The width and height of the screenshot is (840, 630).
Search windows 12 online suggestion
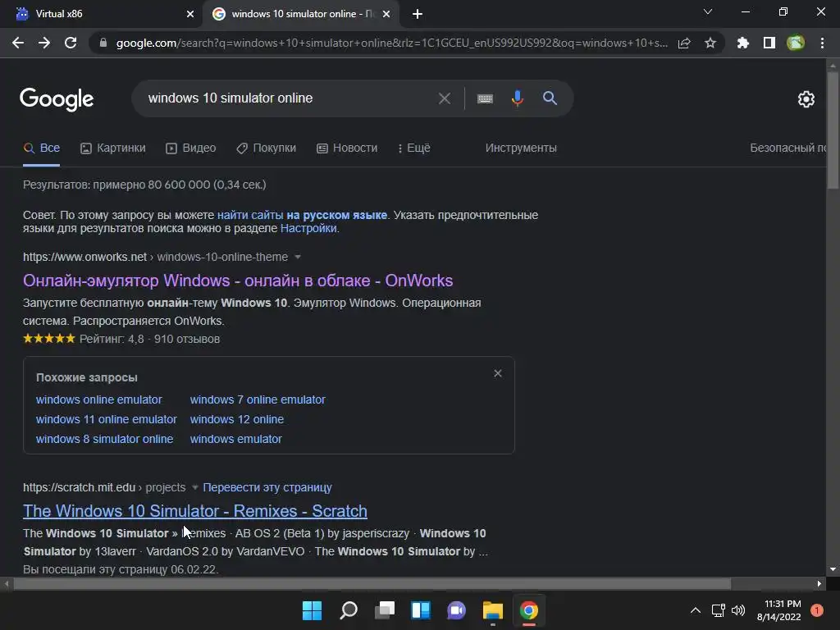pos(237,419)
